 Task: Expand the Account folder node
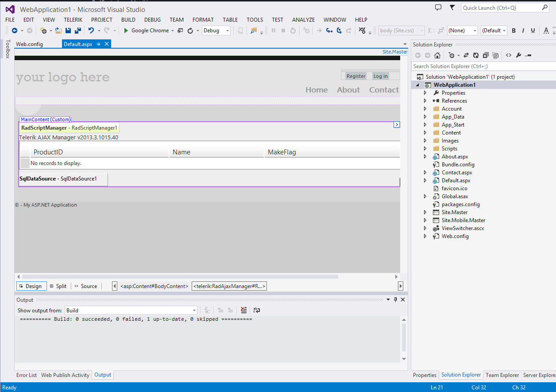(425, 109)
